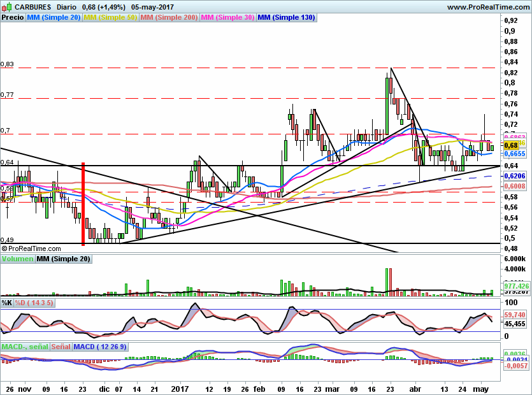Click the green candle at the March 0,83 high
532x395 pixels.
(387, 106)
